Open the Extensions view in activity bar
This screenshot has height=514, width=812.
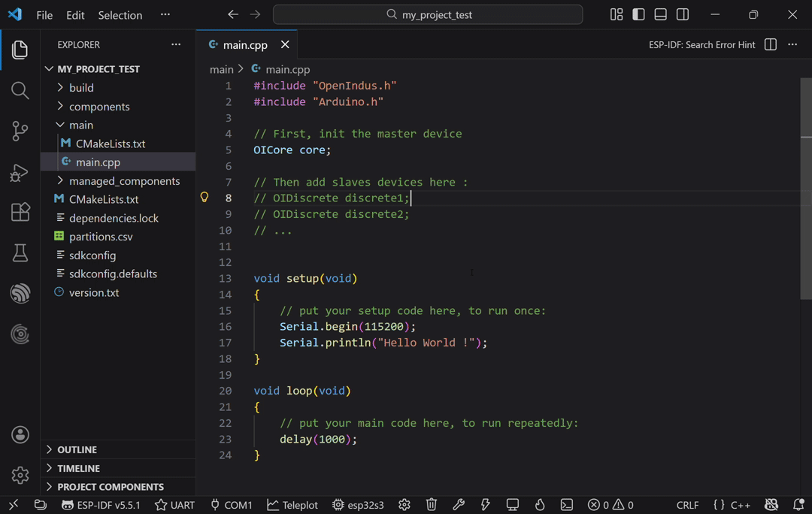pos(20,213)
